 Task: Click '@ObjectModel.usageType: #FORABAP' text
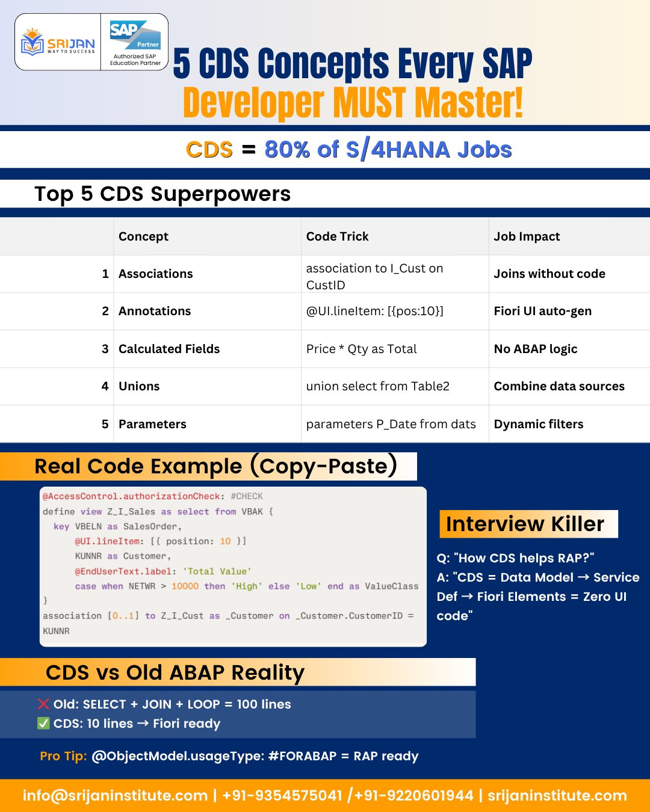[214, 756]
